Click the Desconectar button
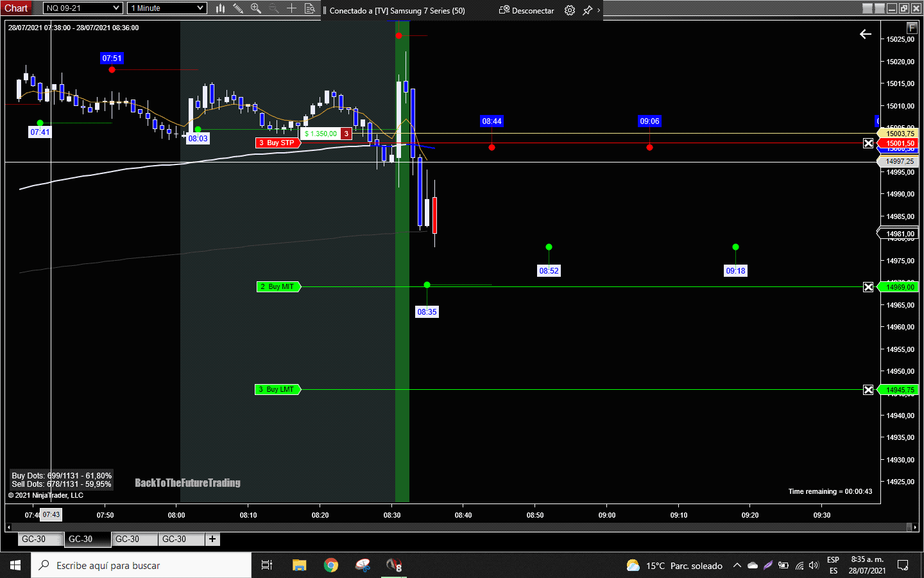Image resolution: width=924 pixels, height=578 pixels. [x=527, y=10]
